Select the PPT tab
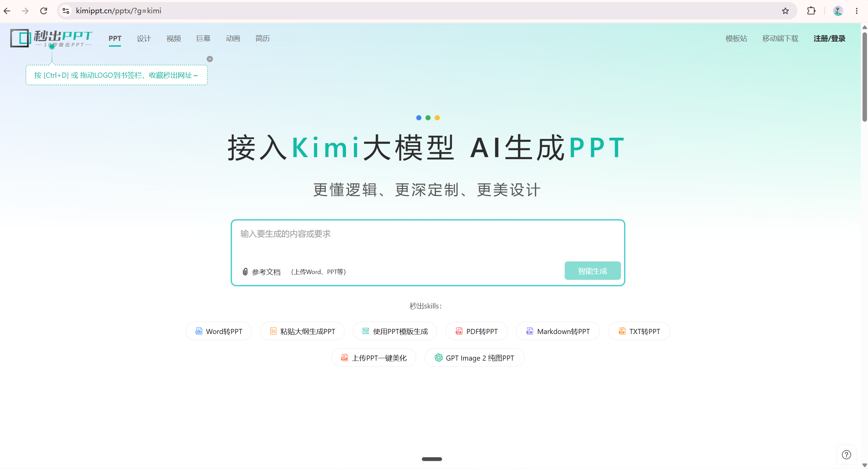Image resolution: width=868 pixels, height=469 pixels. click(x=115, y=39)
